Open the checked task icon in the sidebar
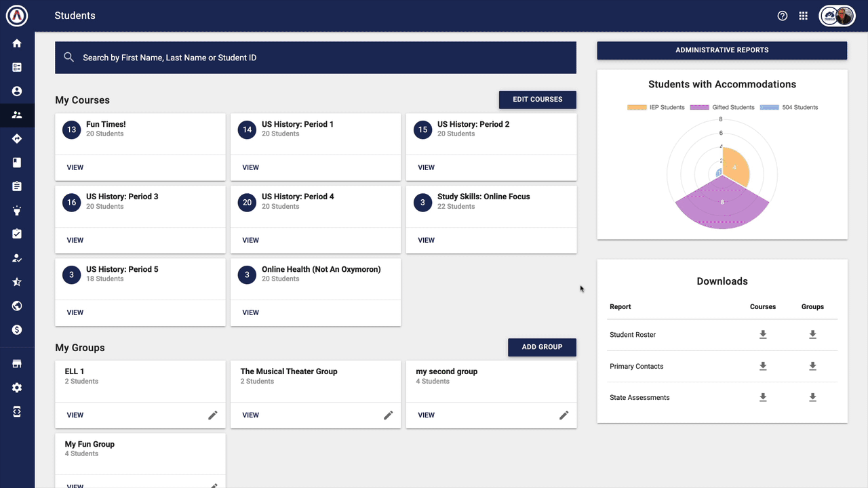 pos(17,234)
